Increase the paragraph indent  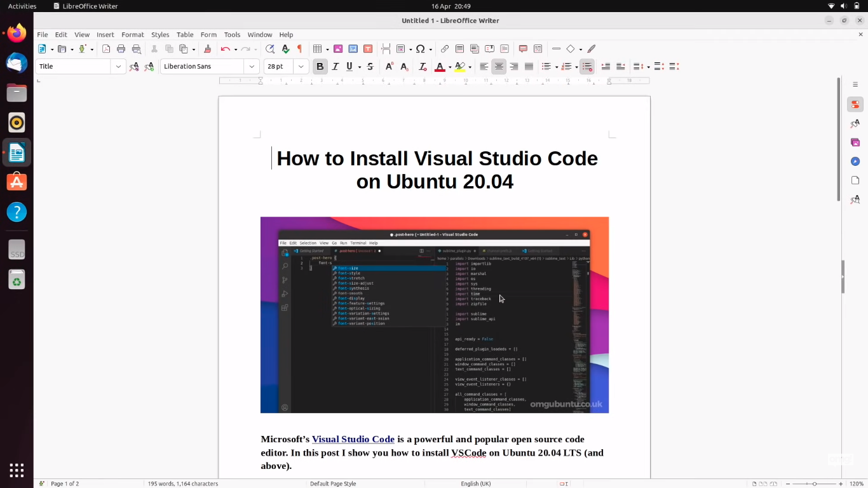coord(606,67)
